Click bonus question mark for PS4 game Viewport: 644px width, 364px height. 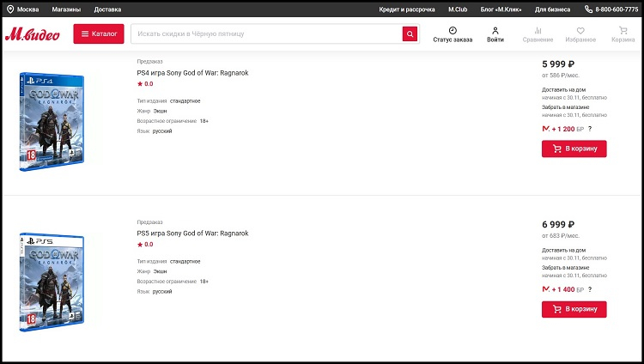pos(590,128)
